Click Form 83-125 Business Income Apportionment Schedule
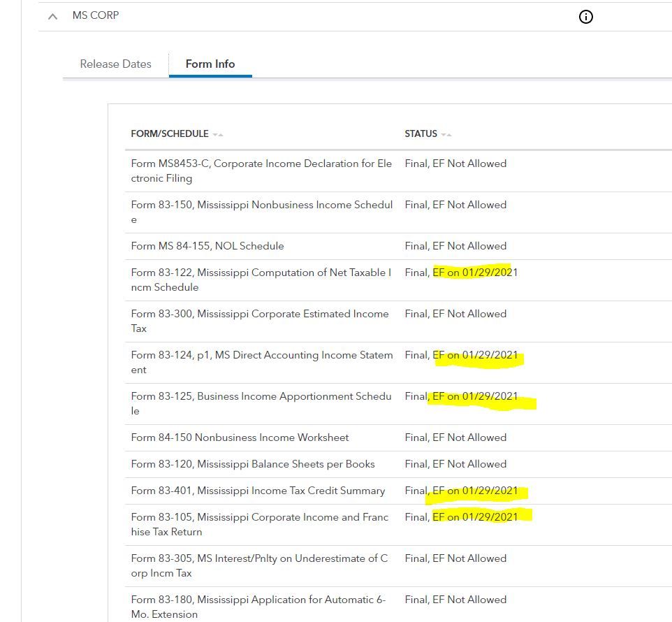This screenshot has width=672, height=622. [x=261, y=403]
